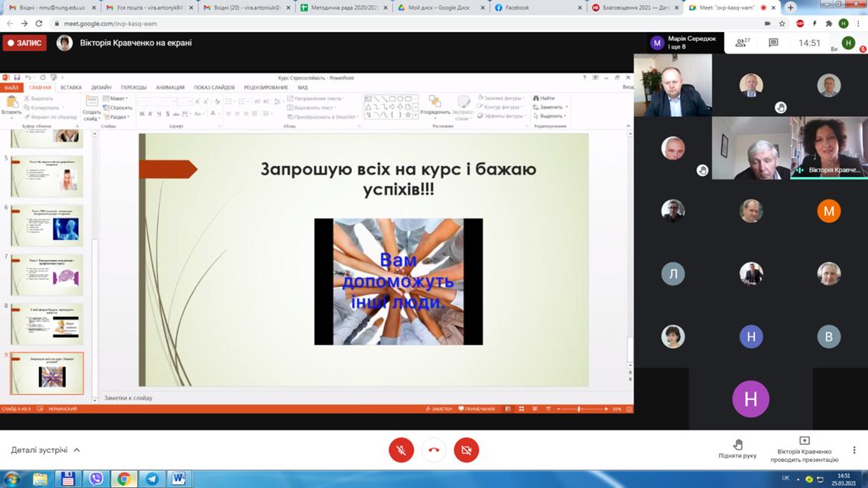
Task: Toggle the muted microphone button
Action: click(401, 450)
